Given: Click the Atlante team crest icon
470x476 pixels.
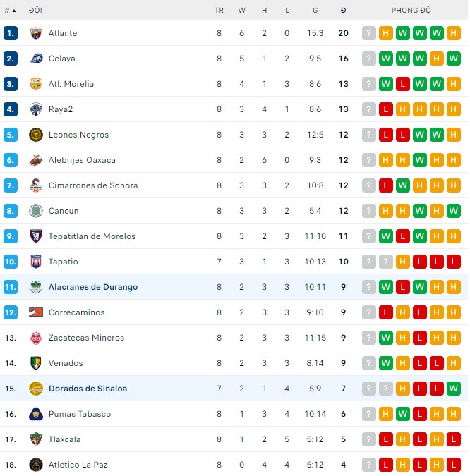Looking at the screenshot, I should coord(36,33).
